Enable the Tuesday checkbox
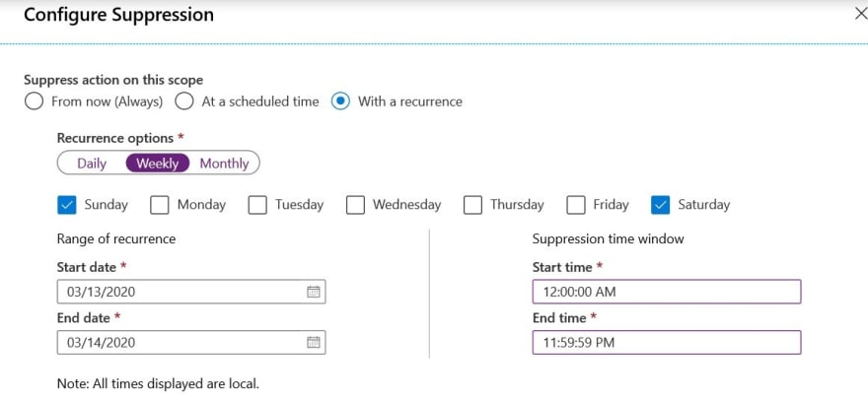The image size is (868, 401). point(257,205)
